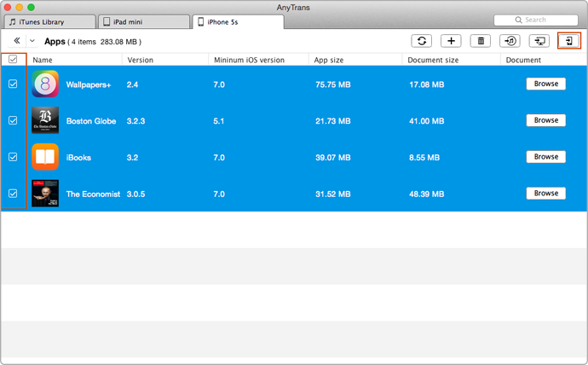This screenshot has height=365, width=588.
Task: Go back with the double-chevron icon
Action: [17, 41]
